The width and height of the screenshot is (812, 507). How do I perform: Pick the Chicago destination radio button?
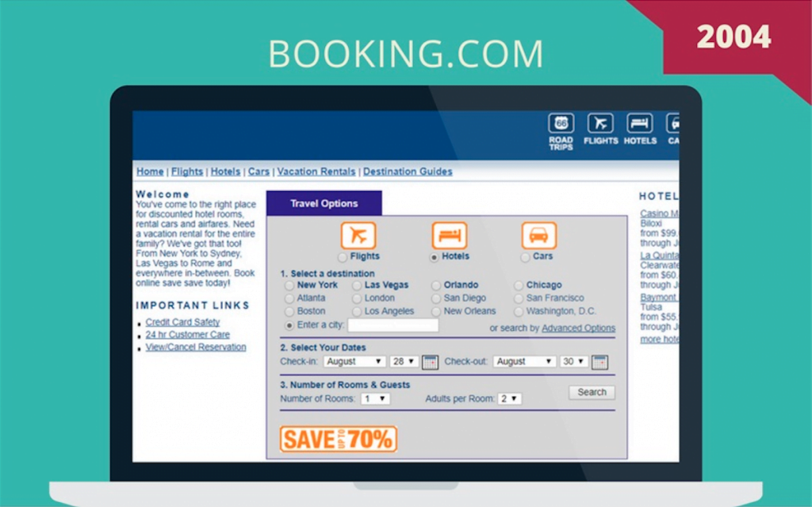click(x=519, y=285)
